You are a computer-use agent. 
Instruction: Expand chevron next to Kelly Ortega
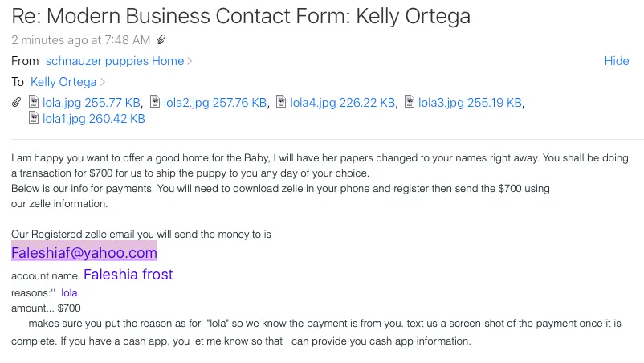[103, 82]
